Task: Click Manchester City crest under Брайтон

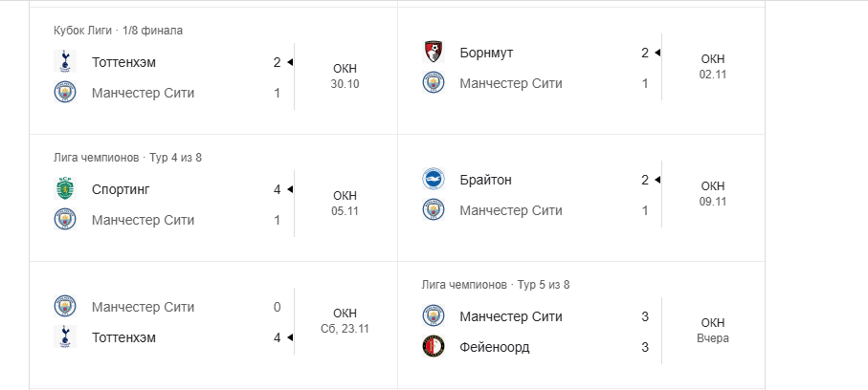Action: pyautogui.click(x=433, y=210)
